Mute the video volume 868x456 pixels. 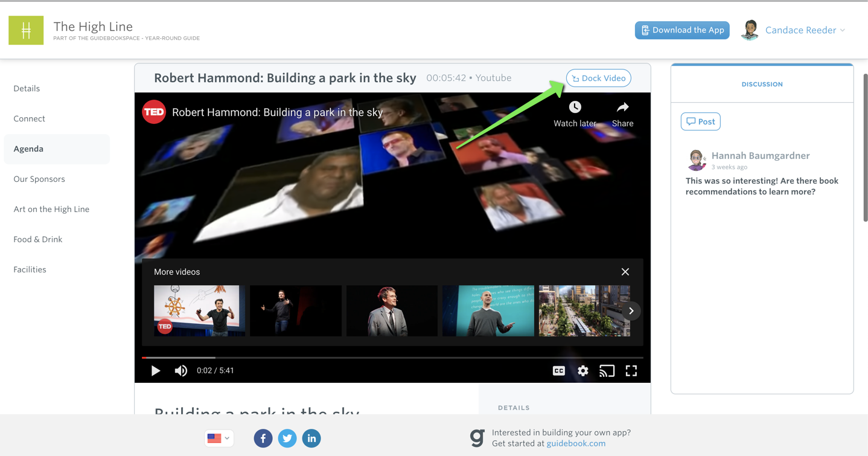tap(180, 371)
